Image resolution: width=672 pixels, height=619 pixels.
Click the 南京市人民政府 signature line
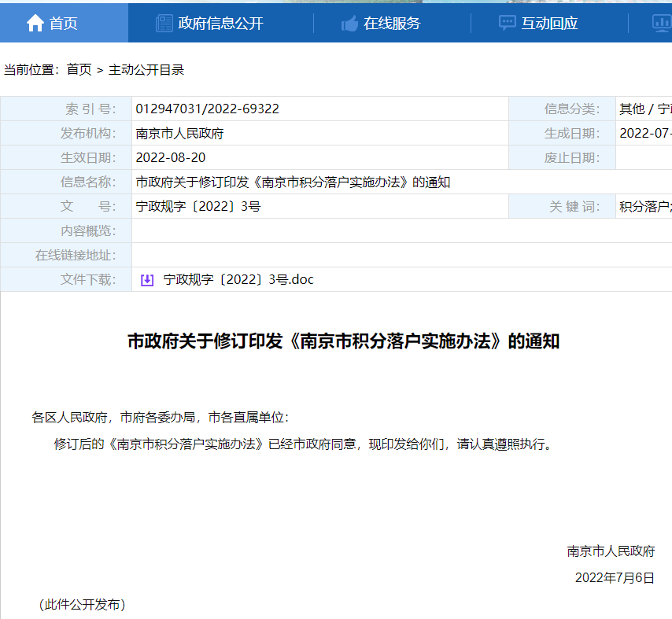611,551
